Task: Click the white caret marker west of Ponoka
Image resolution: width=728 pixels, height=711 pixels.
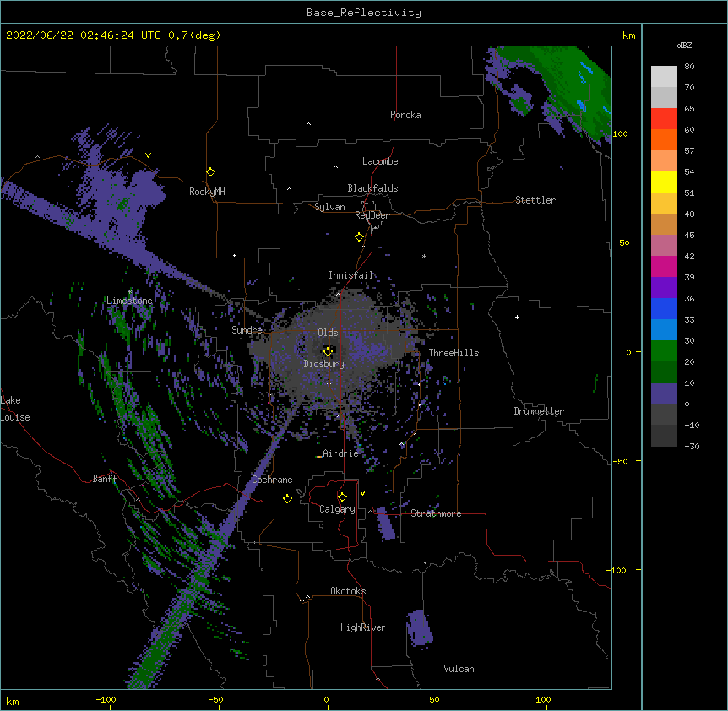Action: pos(308,124)
